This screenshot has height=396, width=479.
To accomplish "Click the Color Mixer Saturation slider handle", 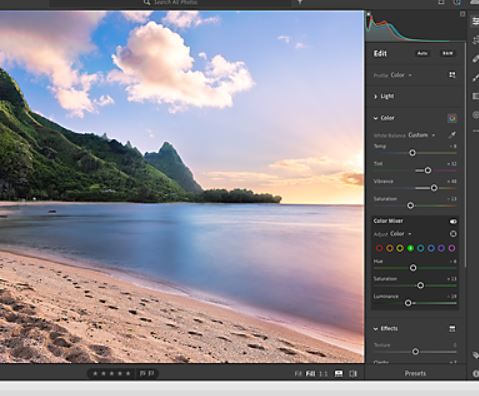I will [421, 286].
